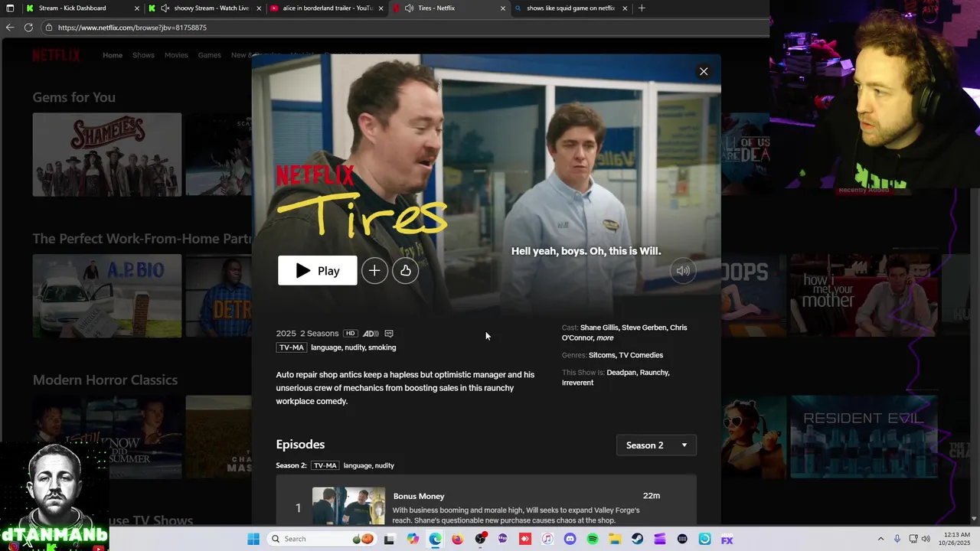Click the Netflix logo in the header
This screenshot has height=551, width=980.
(56, 55)
